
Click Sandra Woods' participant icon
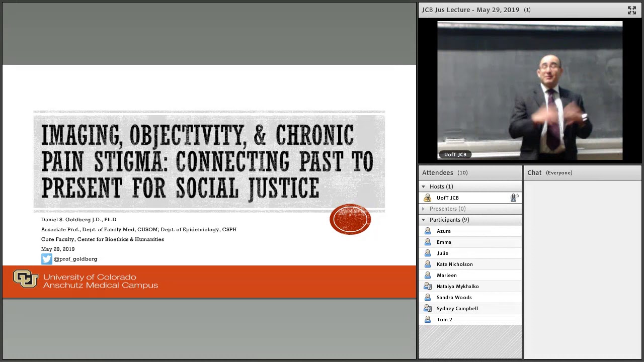pyautogui.click(x=428, y=297)
